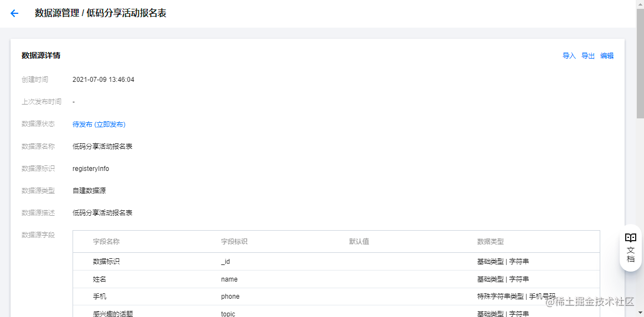
Task: Click the 创建时间 label
Action: 34,80
